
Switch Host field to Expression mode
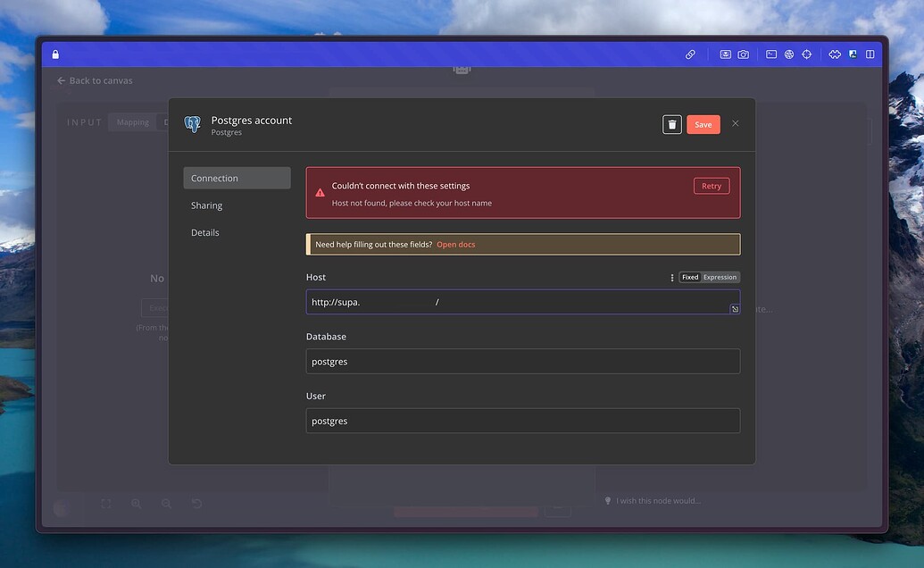coord(720,278)
